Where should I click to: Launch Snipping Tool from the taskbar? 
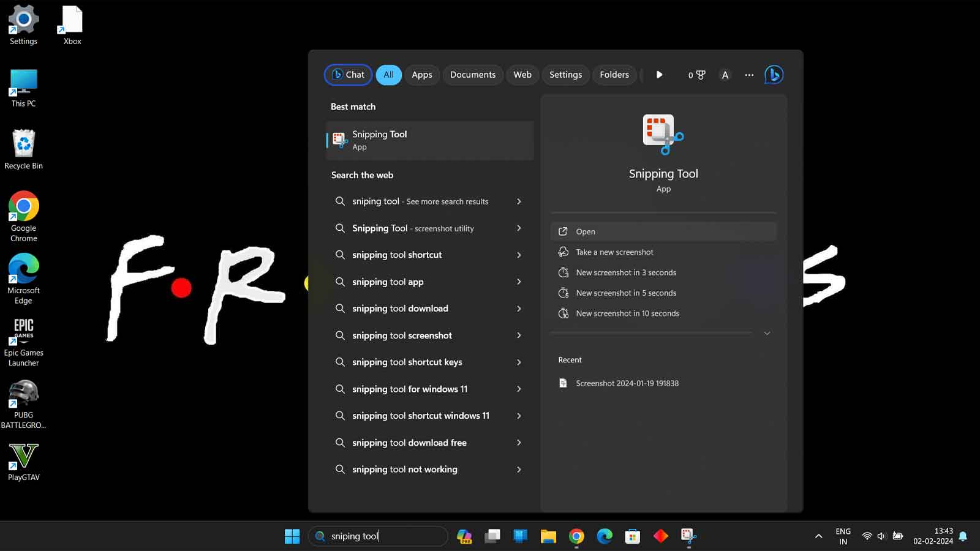point(688,536)
